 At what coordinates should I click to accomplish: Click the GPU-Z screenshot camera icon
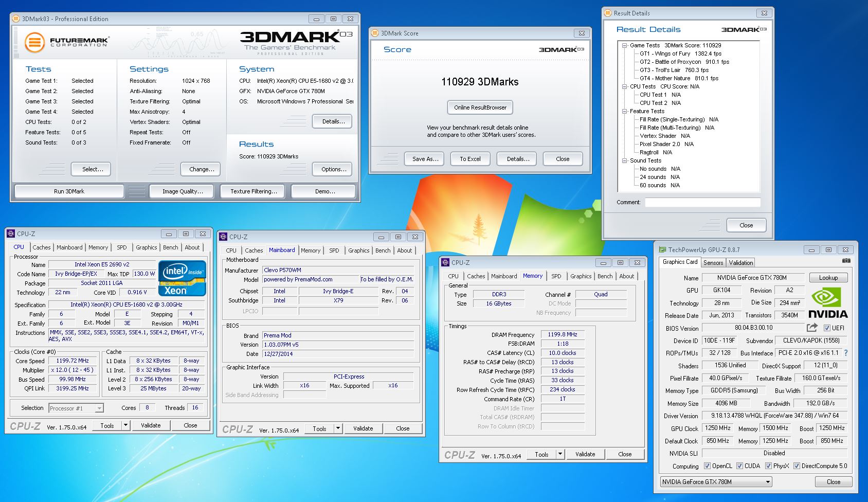pos(846,261)
